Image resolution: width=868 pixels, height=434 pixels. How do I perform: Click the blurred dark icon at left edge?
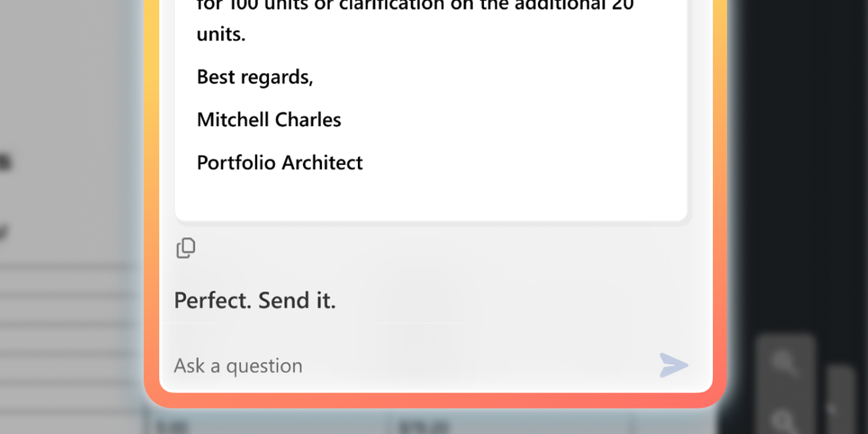click(x=4, y=162)
